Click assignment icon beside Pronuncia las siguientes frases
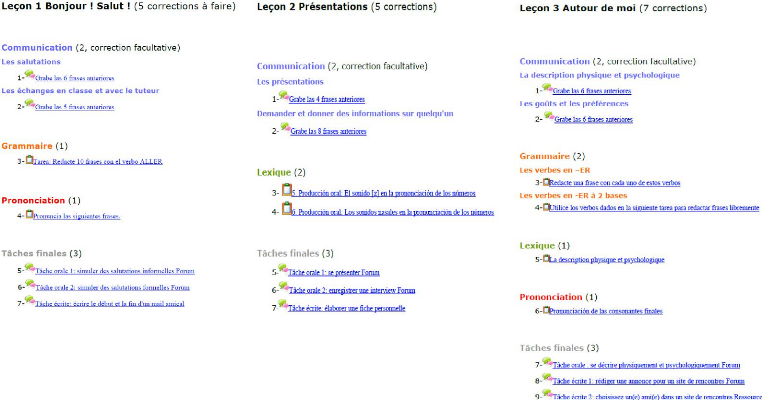The image size is (762, 400). [x=29, y=214]
